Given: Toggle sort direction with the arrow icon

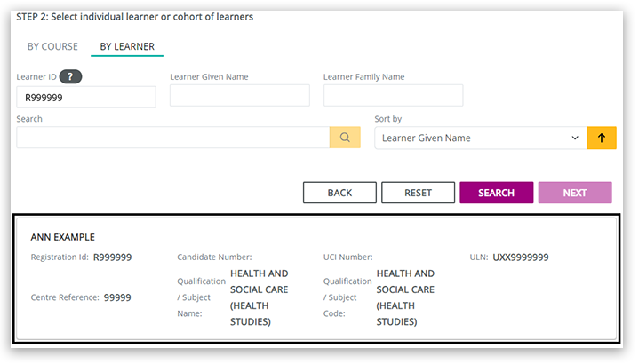Looking at the screenshot, I should [602, 138].
